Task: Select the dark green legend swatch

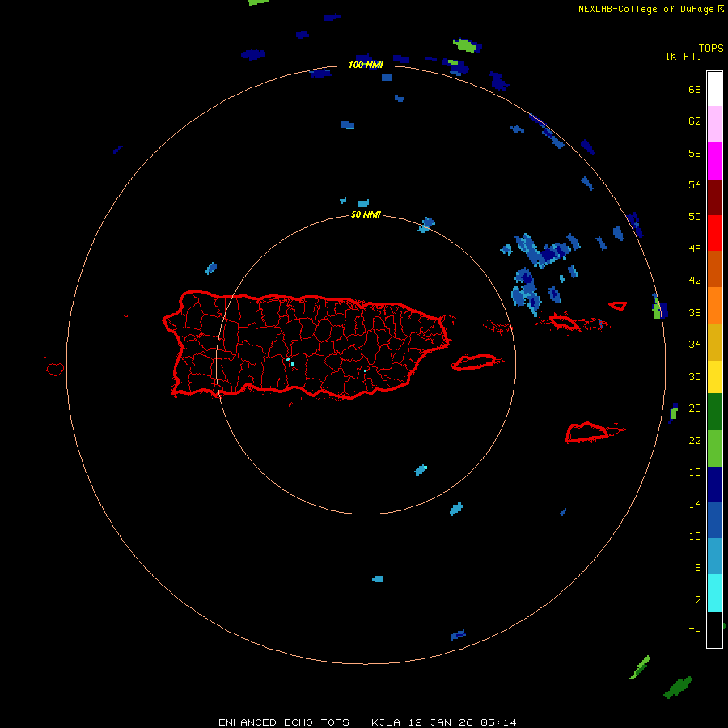Action: pos(714,412)
